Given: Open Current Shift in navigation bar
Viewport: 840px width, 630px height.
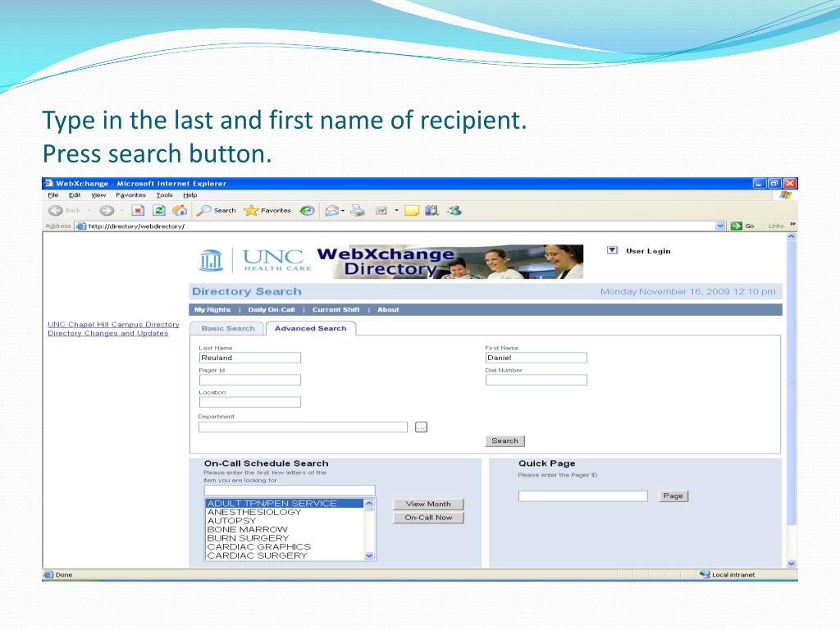Looking at the screenshot, I should coord(336,309).
